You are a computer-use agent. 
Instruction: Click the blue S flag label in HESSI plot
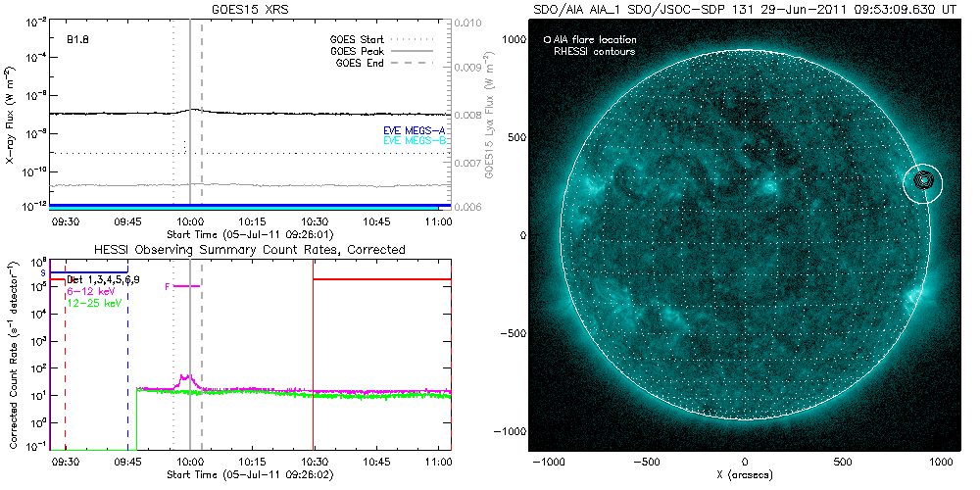point(56,271)
